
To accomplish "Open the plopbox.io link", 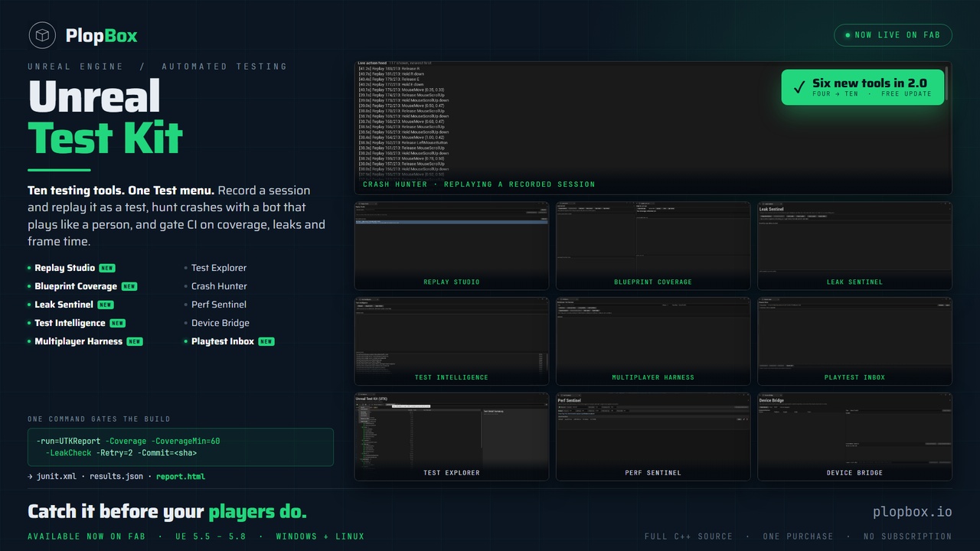I will coord(913,512).
